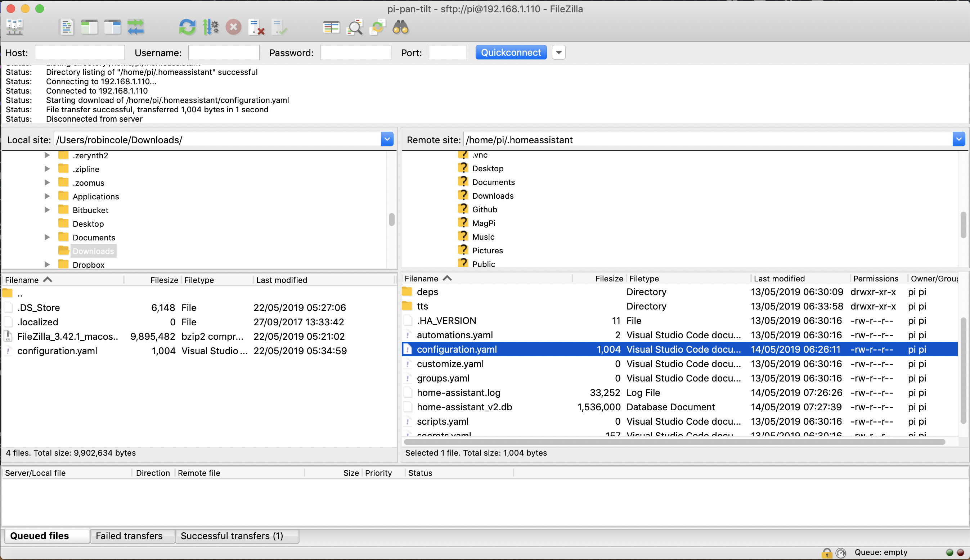Image resolution: width=970 pixels, height=560 pixels.
Task: Expand the Documents folder in local site
Action: (47, 237)
